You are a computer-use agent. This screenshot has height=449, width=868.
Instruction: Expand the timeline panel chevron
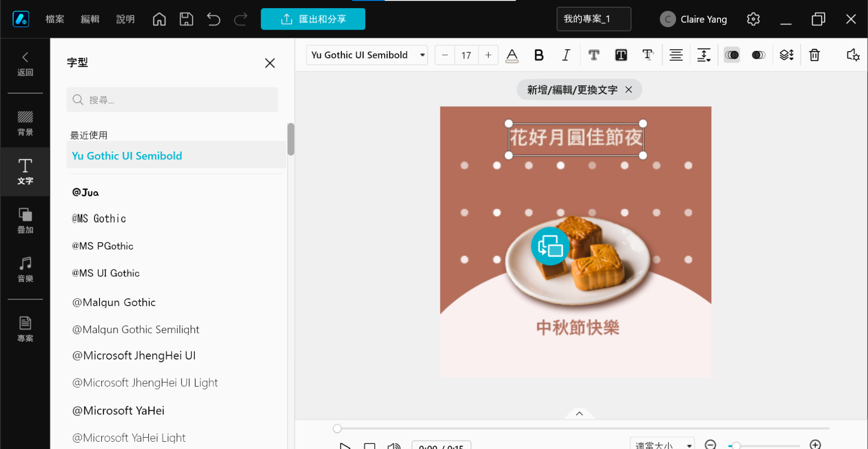pyautogui.click(x=579, y=413)
